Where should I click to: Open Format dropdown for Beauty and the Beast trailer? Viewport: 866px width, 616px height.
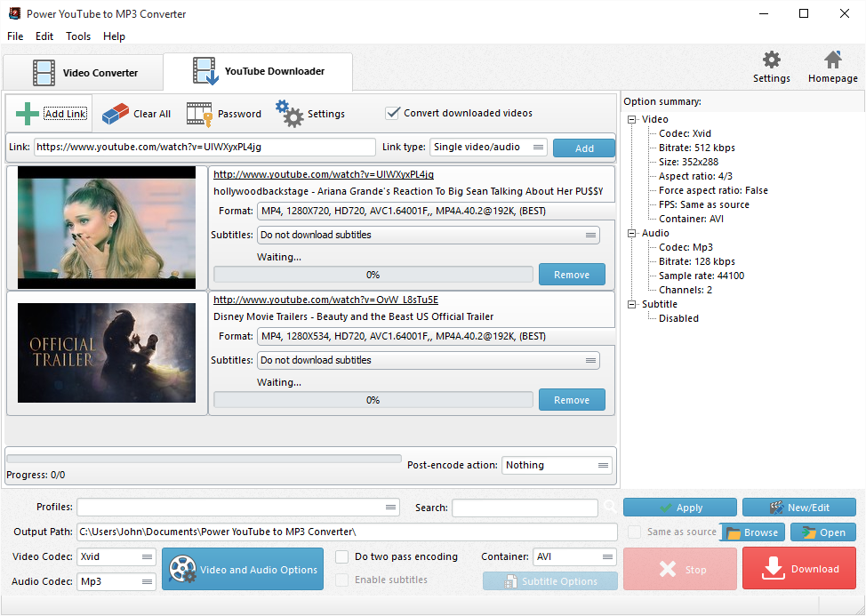(436, 337)
